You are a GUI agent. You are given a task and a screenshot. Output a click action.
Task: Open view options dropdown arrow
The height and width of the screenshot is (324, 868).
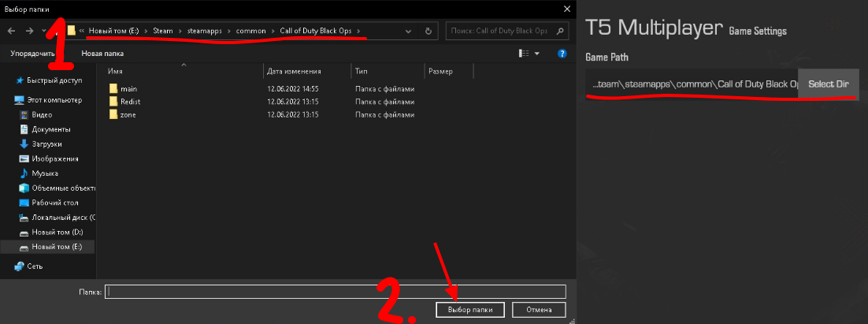[x=537, y=54]
